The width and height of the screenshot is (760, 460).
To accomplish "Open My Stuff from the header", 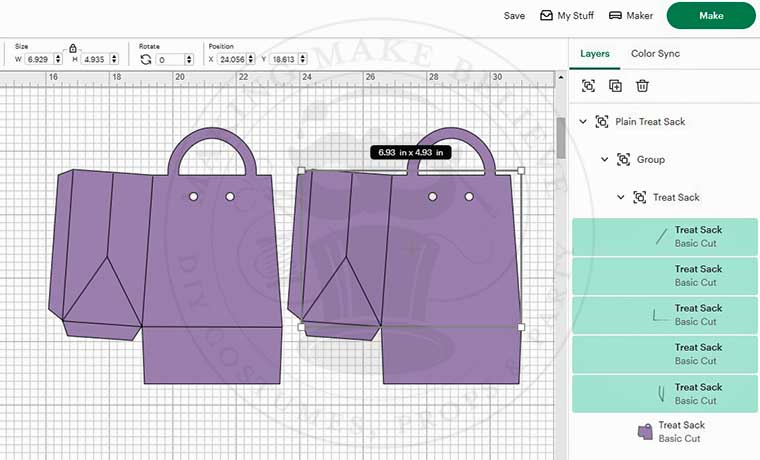I will pos(568,16).
